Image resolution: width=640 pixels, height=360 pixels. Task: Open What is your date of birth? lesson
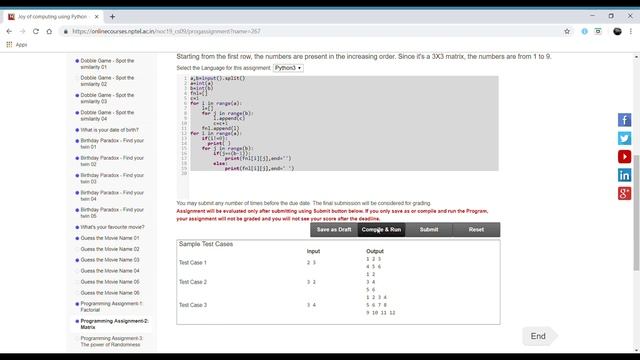(109, 130)
